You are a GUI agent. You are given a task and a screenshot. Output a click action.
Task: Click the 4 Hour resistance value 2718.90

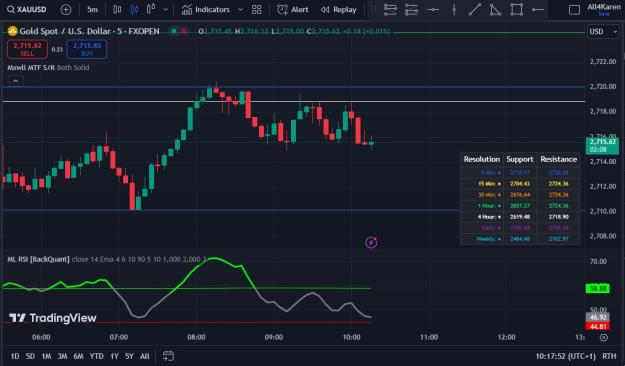tap(558, 217)
